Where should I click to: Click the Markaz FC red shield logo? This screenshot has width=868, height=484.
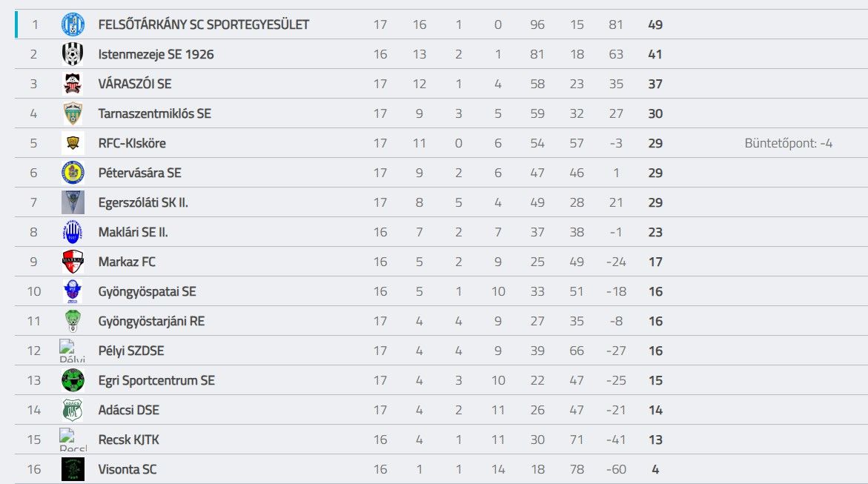(x=73, y=262)
